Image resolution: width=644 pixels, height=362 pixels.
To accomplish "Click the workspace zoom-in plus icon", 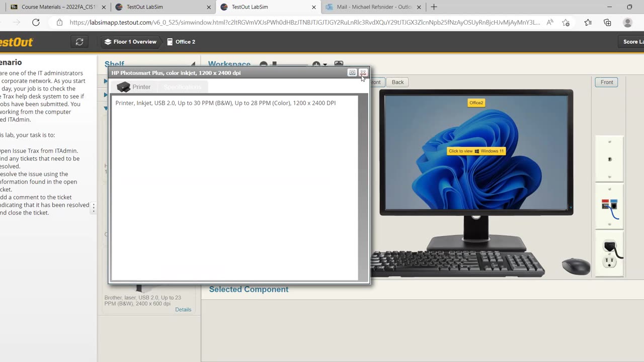I will pos(316,64).
